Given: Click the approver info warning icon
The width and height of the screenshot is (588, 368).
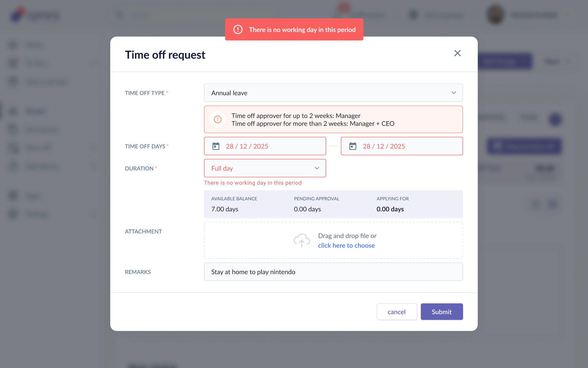Looking at the screenshot, I should click(x=218, y=119).
